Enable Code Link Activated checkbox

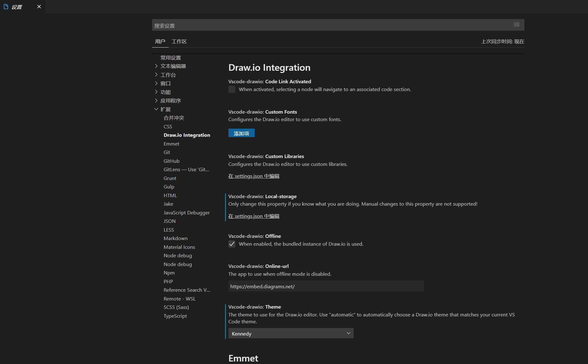tap(232, 89)
